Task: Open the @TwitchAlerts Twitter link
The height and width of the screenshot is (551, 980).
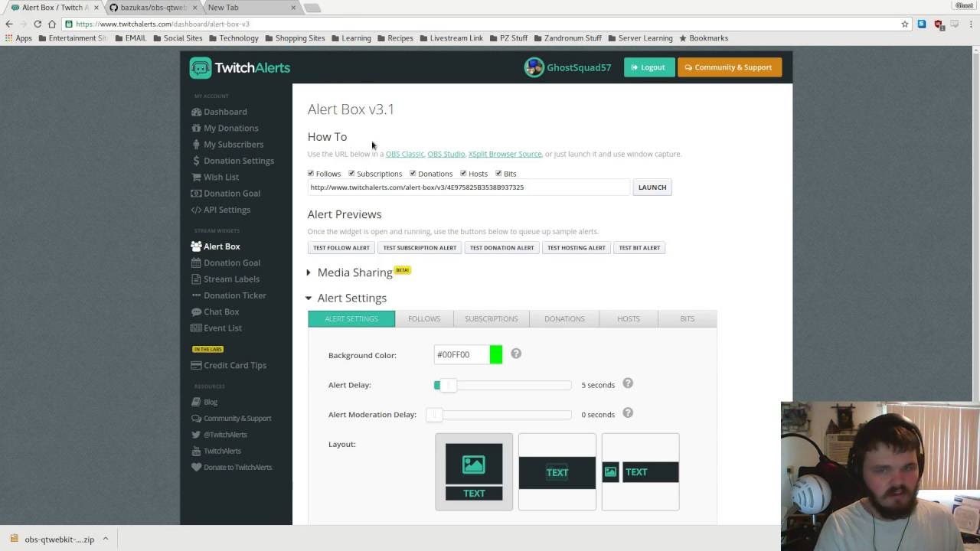Action: 219,435
